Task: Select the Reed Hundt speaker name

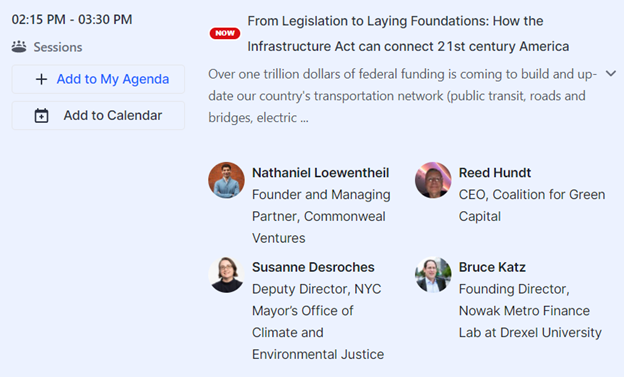Action: click(495, 173)
